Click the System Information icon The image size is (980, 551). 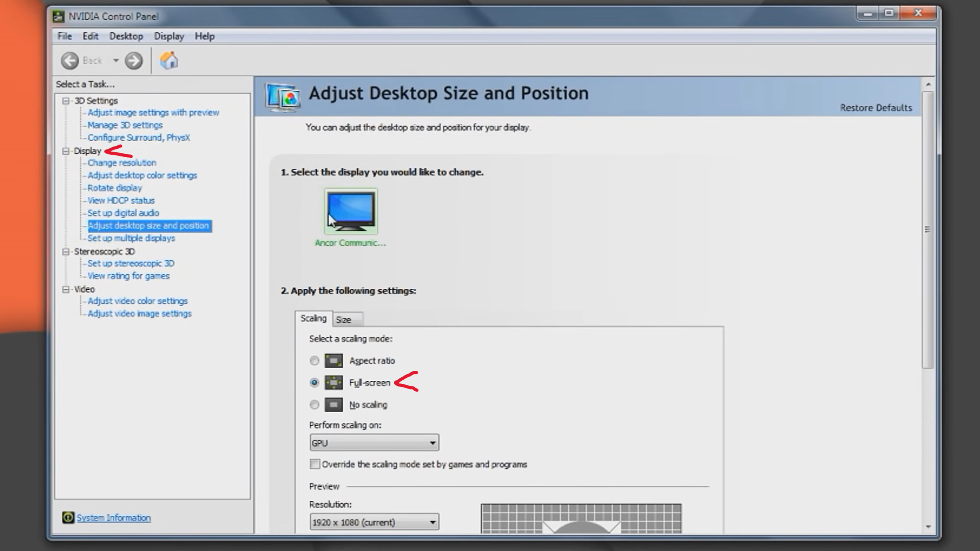pos(68,517)
